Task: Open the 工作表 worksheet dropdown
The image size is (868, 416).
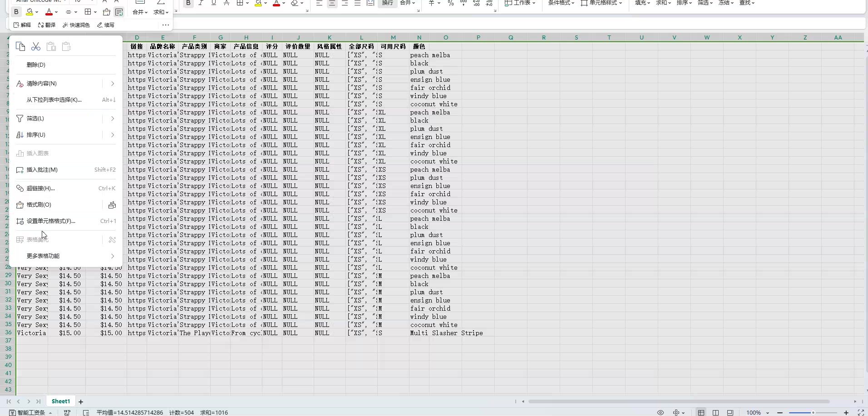Action: (520, 3)
